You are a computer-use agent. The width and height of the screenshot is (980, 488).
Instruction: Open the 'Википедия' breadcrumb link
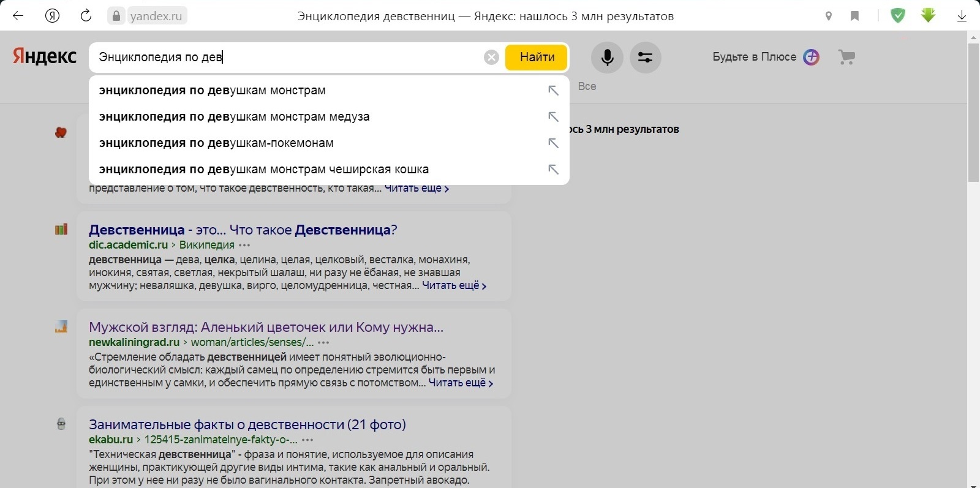[x=207, y=245]
